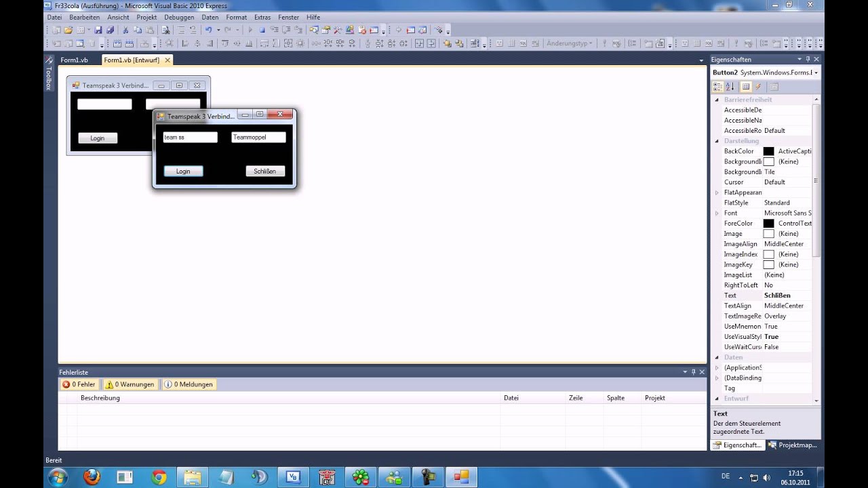Image resolution: width=868 pixels, height=488 pixels.
Task: Switch to the Form1.vb code tab
Action: pos(74,60)
